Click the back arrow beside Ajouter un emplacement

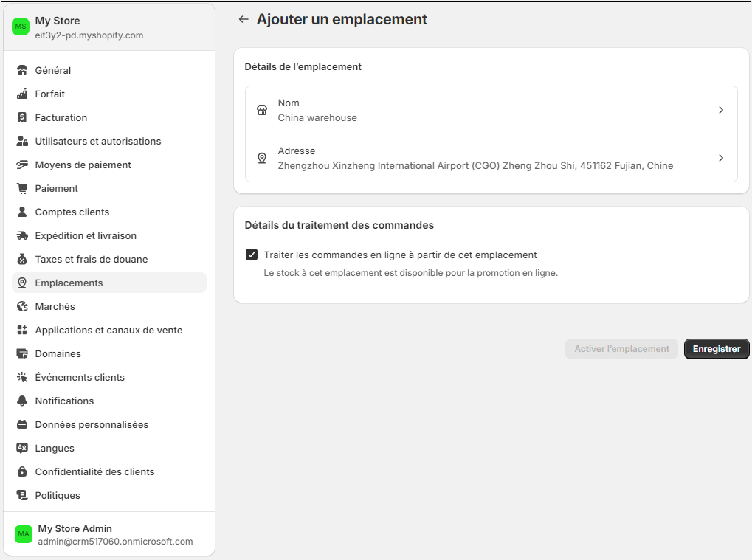(244, 20)
